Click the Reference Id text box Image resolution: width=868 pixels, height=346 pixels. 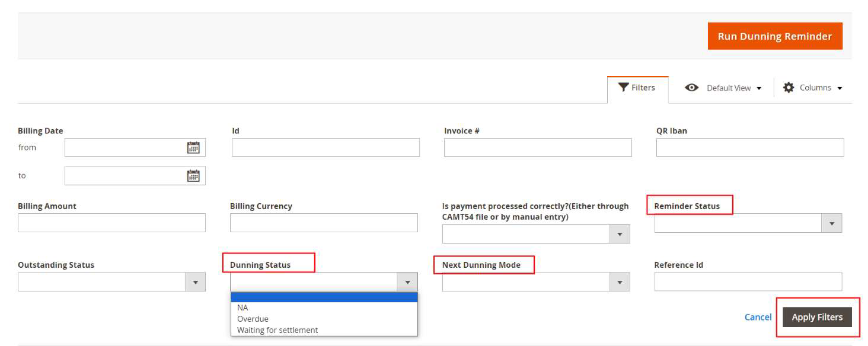tap(748, 282)
